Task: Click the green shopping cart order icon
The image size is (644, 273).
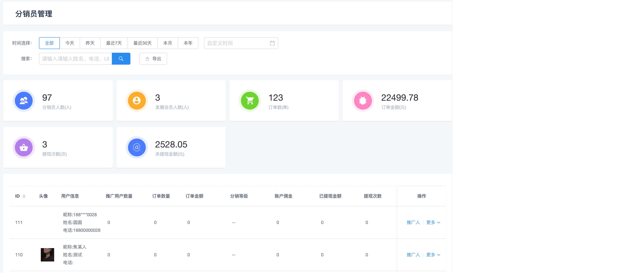Action: point(250,101)
